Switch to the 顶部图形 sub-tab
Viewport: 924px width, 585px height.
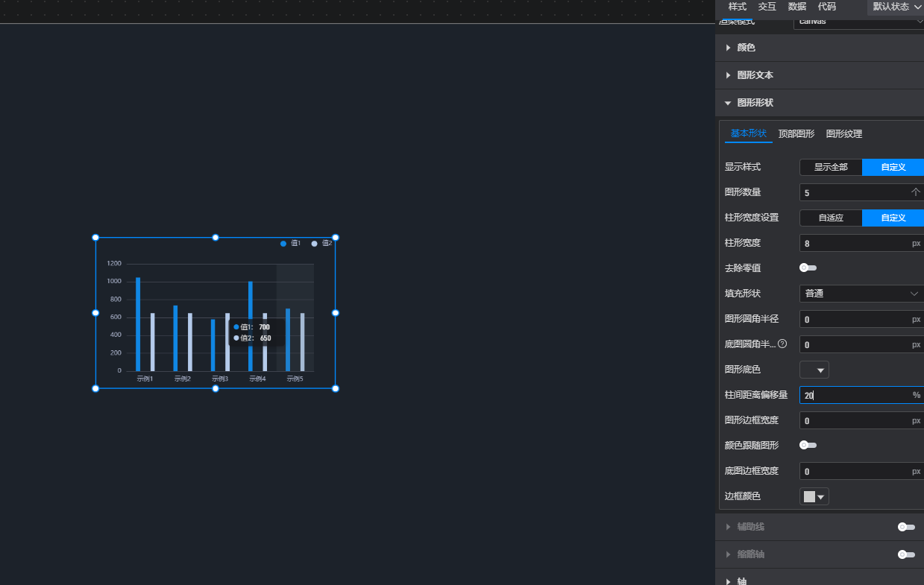[x=796, y=134]
